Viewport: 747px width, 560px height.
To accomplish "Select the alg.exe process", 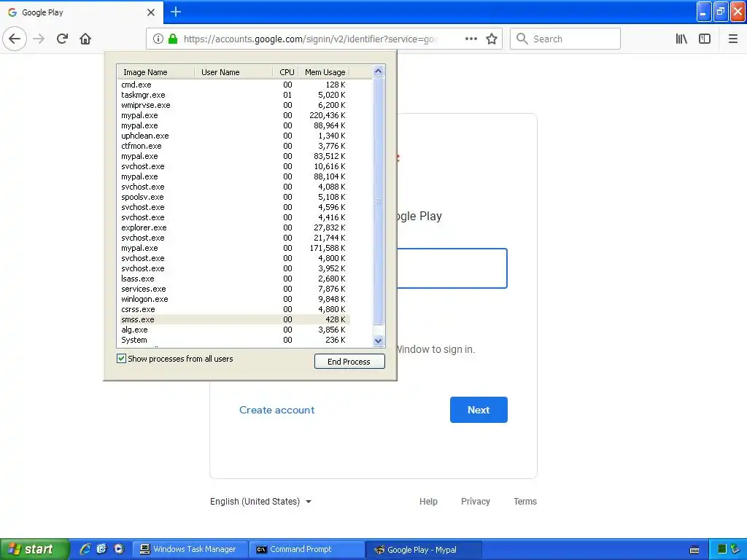I will click(x=233, y=330).
